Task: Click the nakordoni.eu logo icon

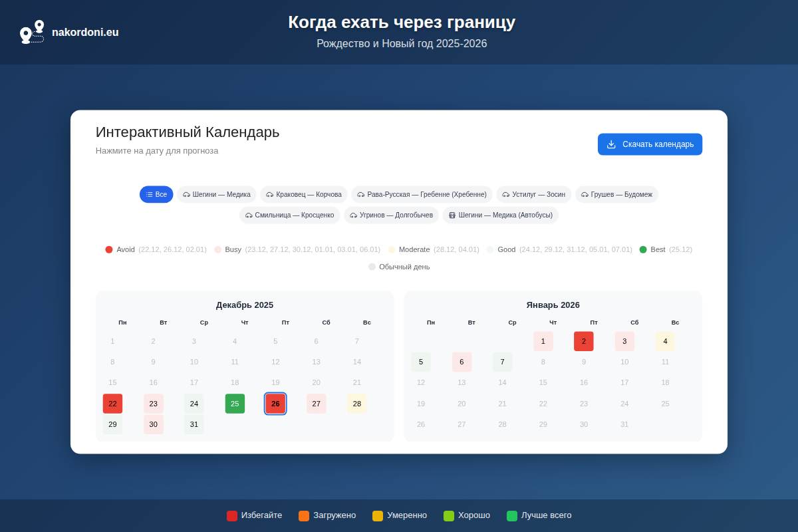Action: click(32, 32)
